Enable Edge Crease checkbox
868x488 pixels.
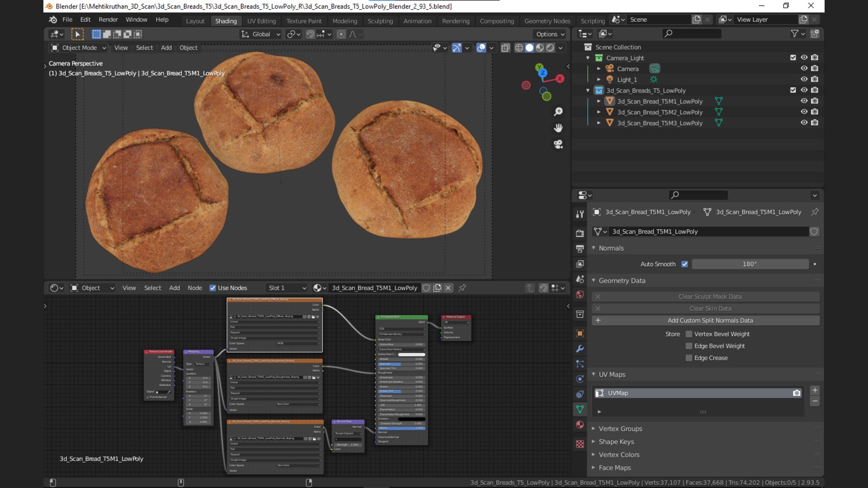click(x=689, y=358)
